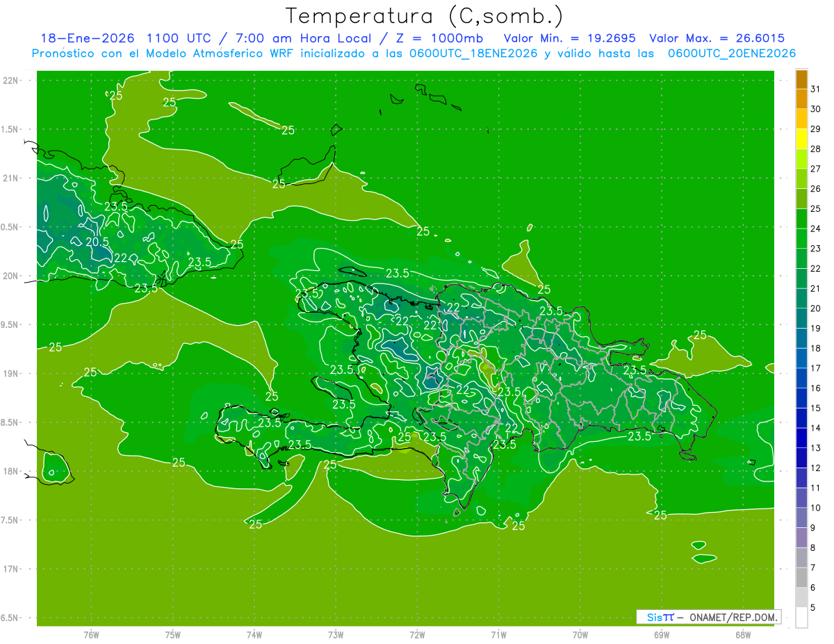Viewport: 834px width, 644px height.
Task: Click the "21" color bar label
Action: (816, 288)
